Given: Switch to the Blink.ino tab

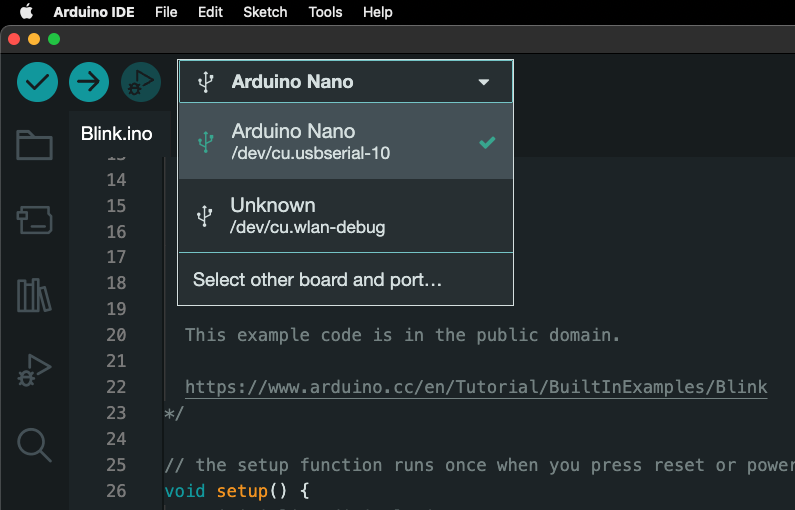Looking at the screenshot, I should click(x=116, y=134).
